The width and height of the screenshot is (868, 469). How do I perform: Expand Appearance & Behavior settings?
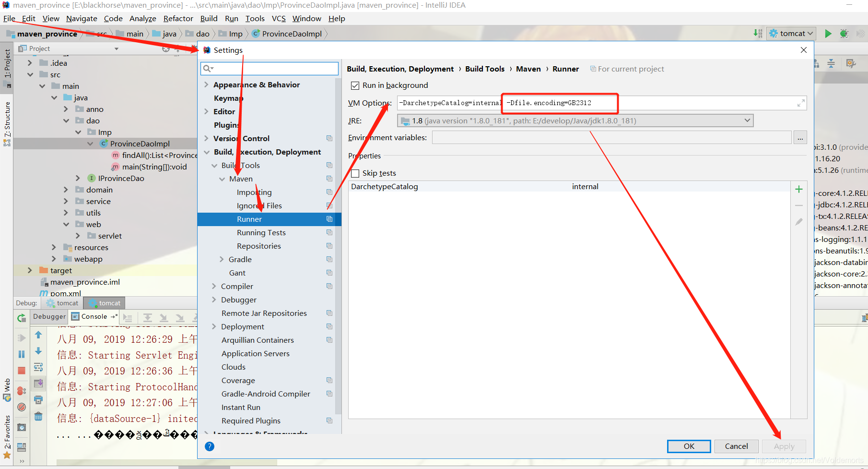click(x=206, y=84)
